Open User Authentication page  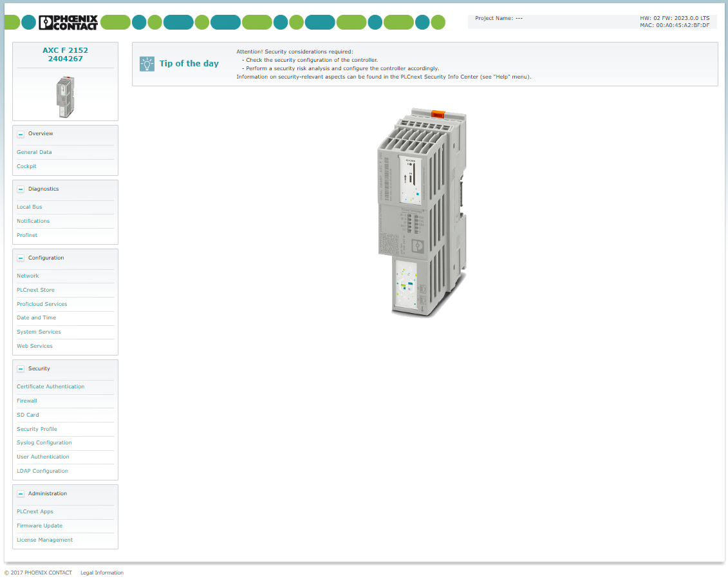click(x=43, y=457)
